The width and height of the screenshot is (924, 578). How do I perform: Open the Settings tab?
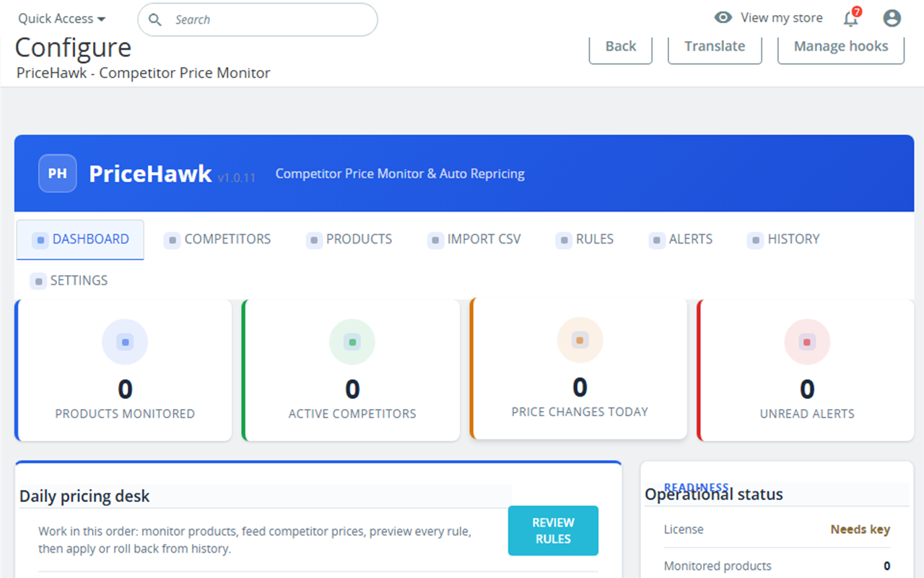69,281
